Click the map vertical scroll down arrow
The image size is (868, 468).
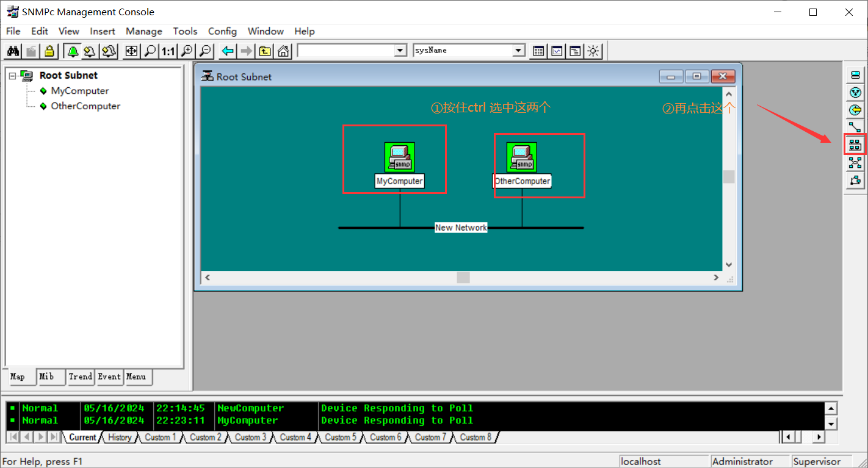coord(728,265)
